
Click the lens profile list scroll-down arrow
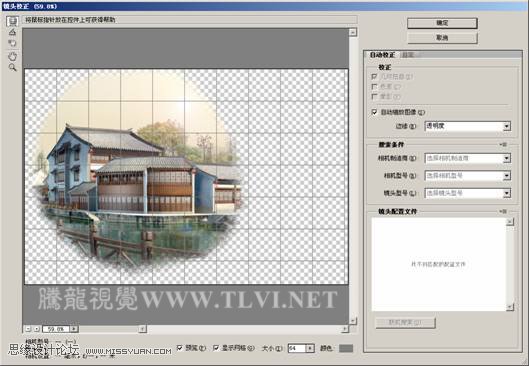coord(510,307)
